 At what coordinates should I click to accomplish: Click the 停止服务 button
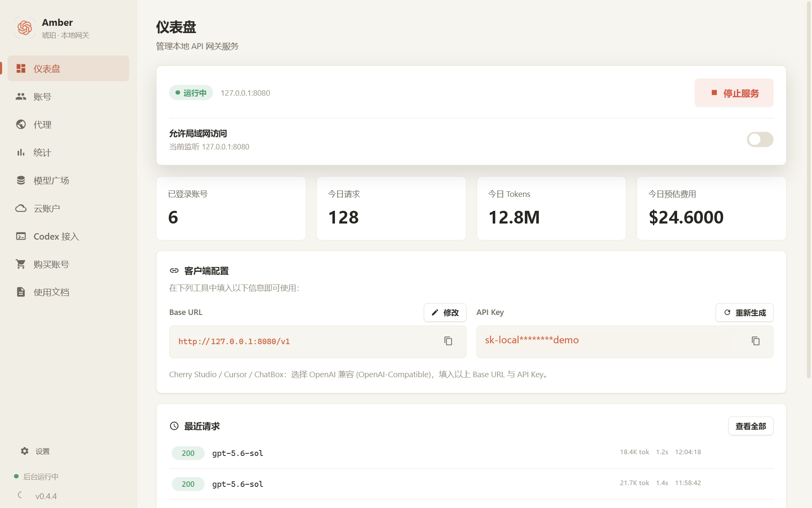pyautogui.click(x=734, y=93)
